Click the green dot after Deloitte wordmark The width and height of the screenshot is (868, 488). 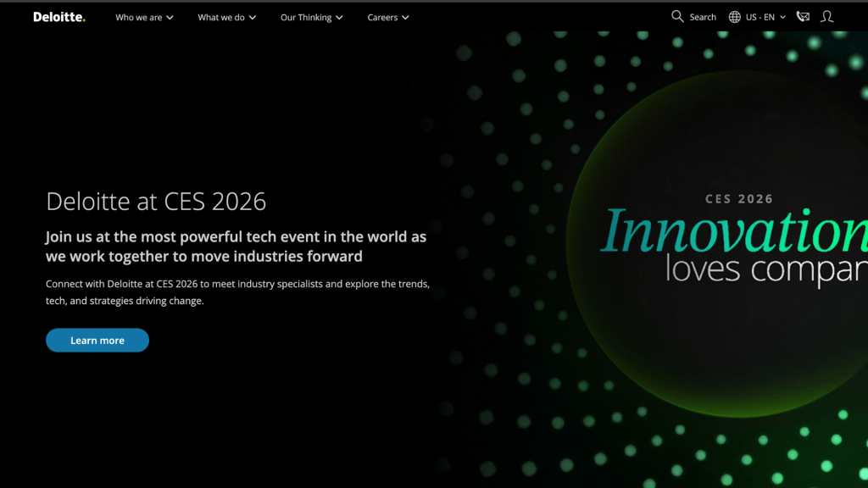82,18
